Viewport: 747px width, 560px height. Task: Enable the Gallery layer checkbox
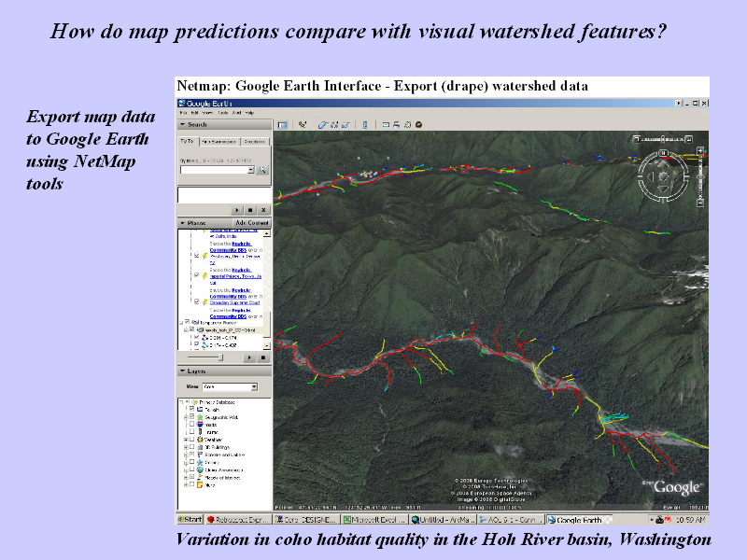(192, 462)
